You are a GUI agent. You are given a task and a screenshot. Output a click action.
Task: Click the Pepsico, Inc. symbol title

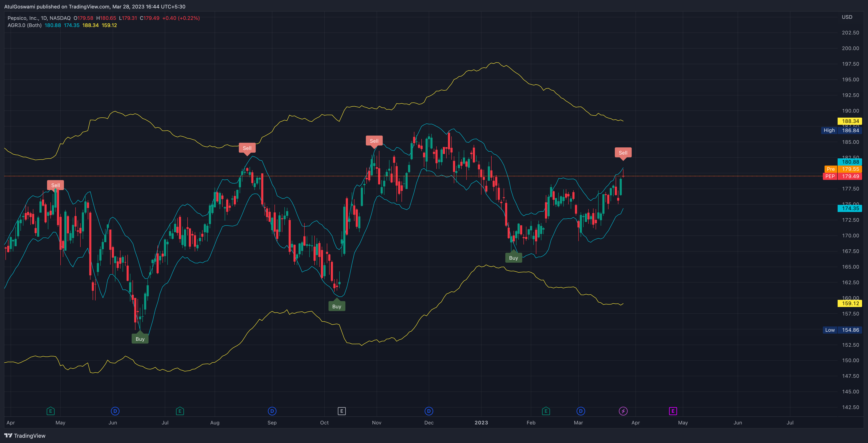click(39, 18)
